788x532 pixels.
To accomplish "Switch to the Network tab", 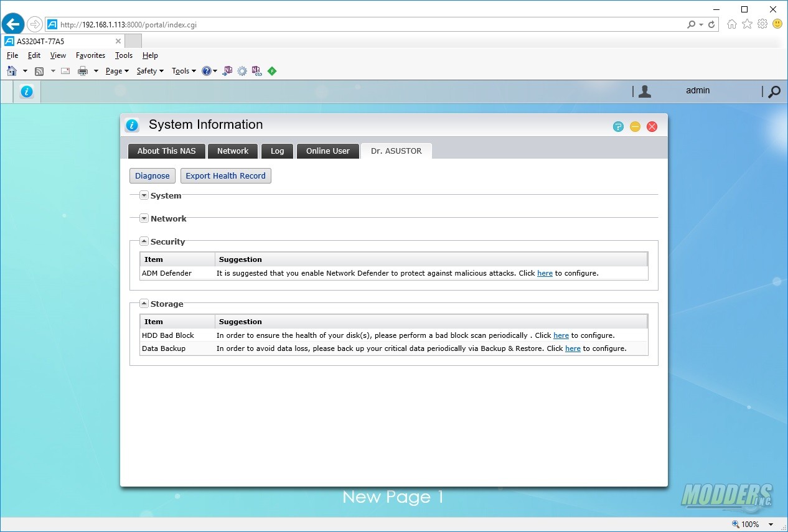I will 233,151.
